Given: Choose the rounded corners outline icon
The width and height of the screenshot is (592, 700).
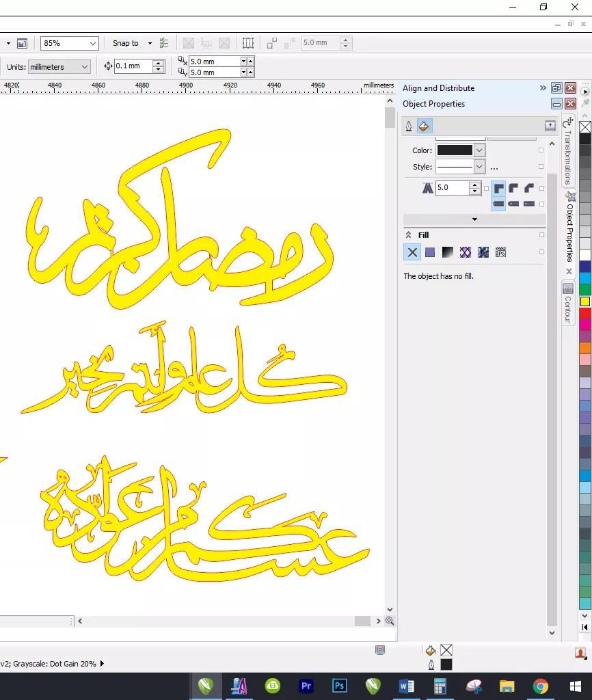Looking at the screenshot, I should (513, 188).
